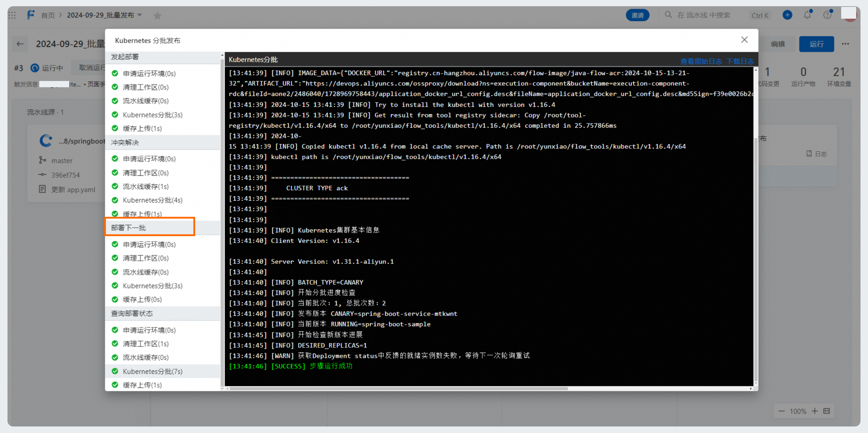868x433 pixels.
Task: Click the master branch icon
Action: pos(42,160)
